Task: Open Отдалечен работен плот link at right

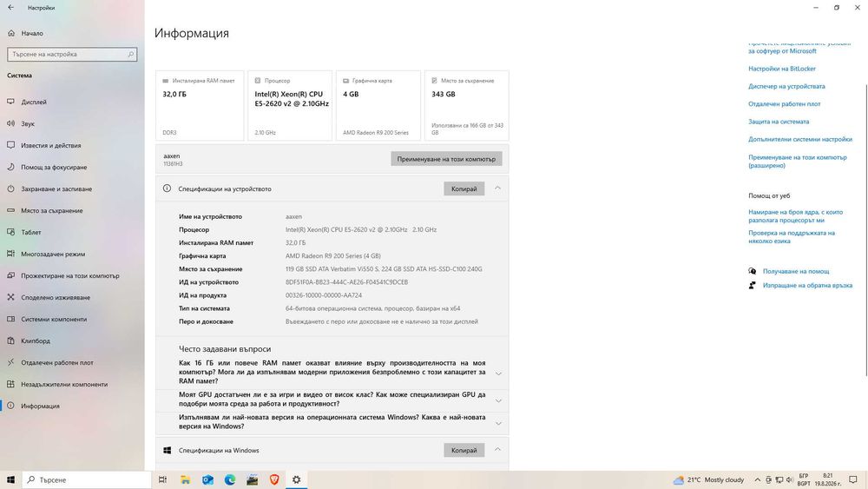Action: click(785, 104)
